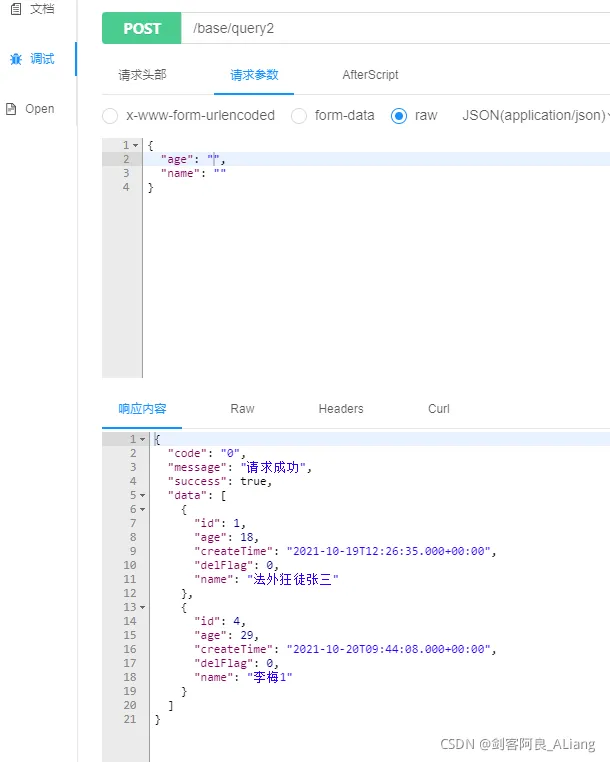Click the "请求成功" message value

[x=273, y=468]
